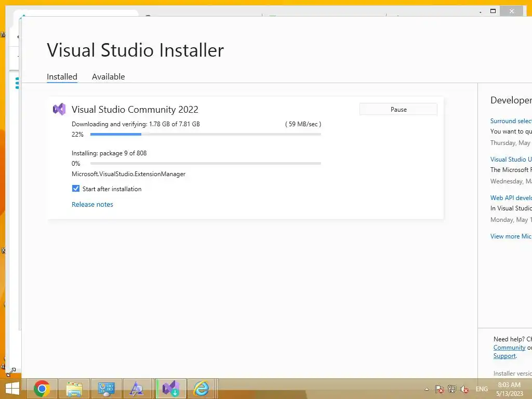
Task: Launch Internet Explorer from the taskbar
Action: coord(202,389)
